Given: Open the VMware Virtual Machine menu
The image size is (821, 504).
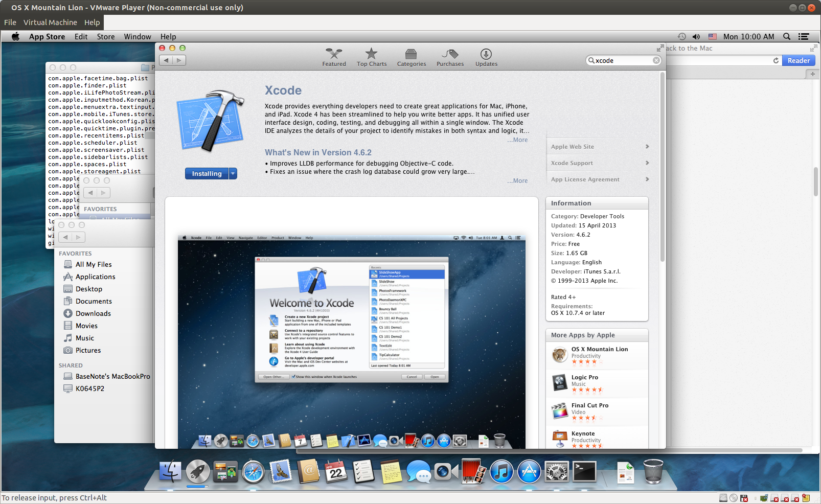Looking at the screenshot, I should coord(50,22).
